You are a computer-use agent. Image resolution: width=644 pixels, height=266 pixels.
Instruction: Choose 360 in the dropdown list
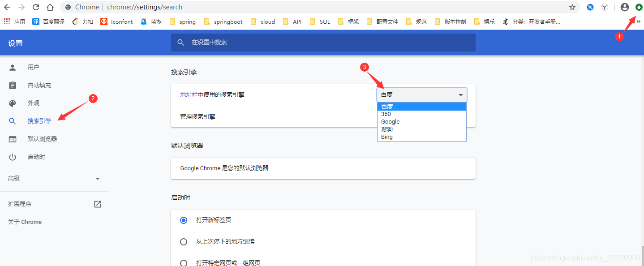coord(422,114)
